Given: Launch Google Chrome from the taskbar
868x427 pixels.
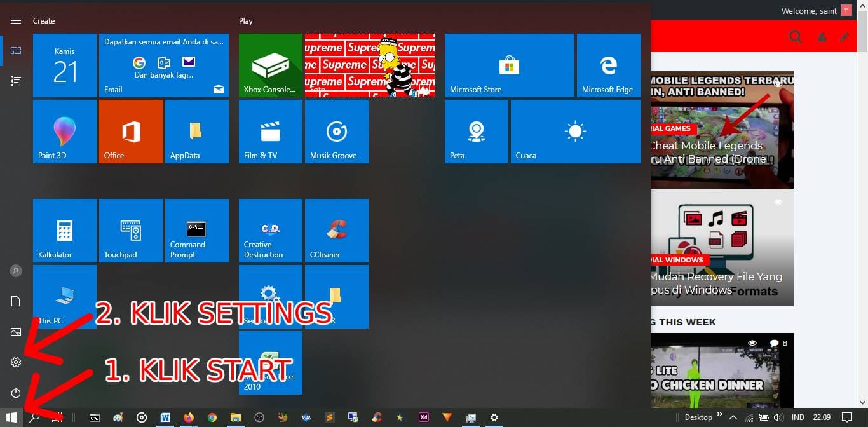Looking at the screenshot, I should [x=212, y=417].
